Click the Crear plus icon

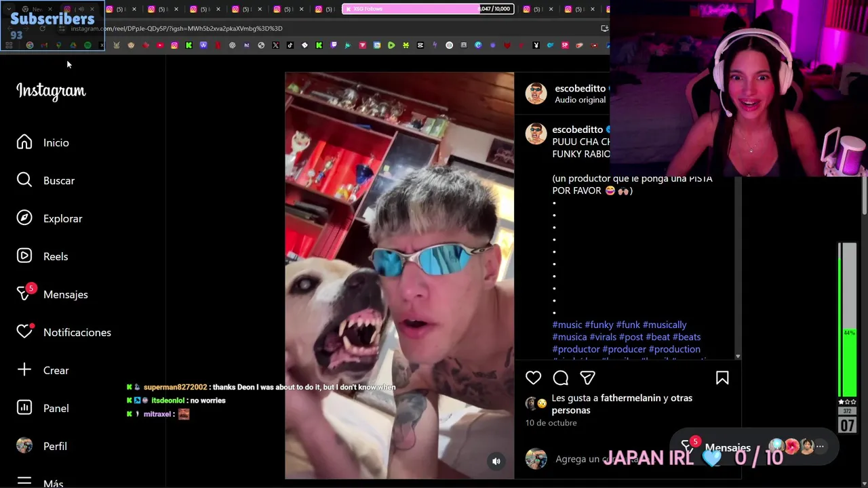(x=24, y=370)
